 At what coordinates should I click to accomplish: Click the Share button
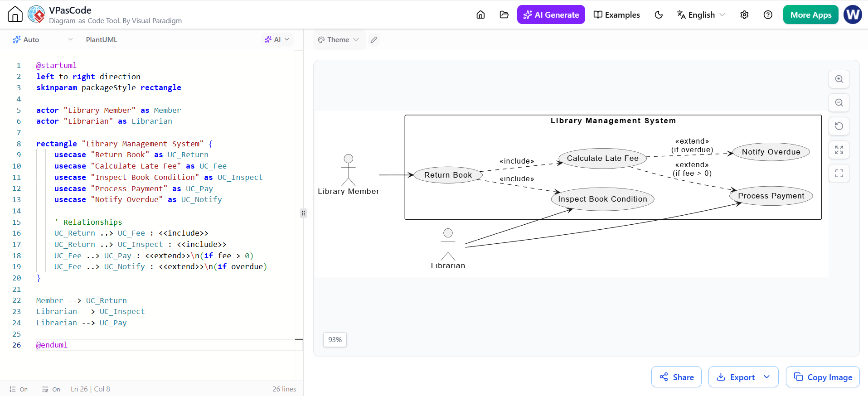click(x=676, y=377)
